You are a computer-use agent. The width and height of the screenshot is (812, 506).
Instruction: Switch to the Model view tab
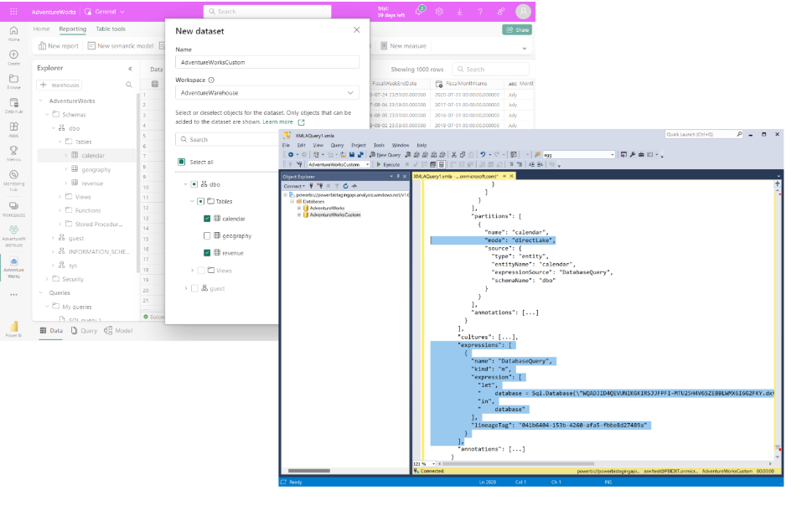click(x=119, y=330)
